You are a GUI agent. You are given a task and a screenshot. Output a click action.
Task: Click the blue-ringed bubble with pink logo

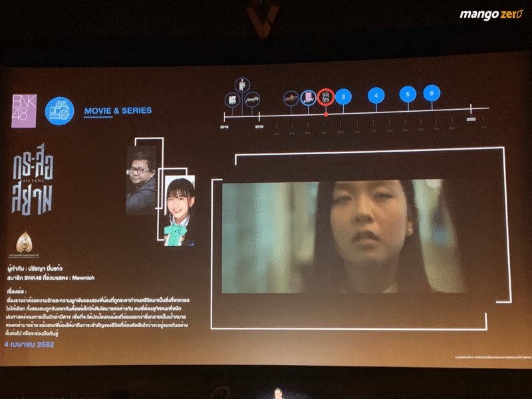(308, 98)
